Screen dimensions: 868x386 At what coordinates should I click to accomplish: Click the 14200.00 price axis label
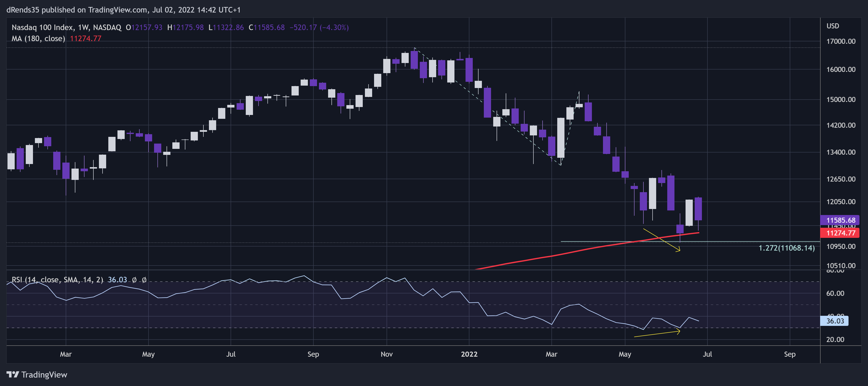pos(841,125)
